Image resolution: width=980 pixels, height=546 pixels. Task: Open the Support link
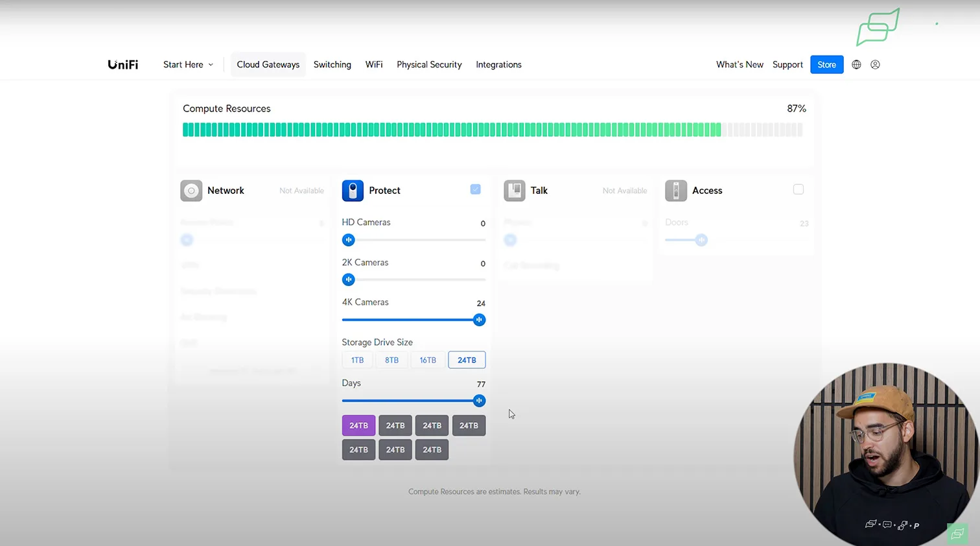tap(787, 65)
